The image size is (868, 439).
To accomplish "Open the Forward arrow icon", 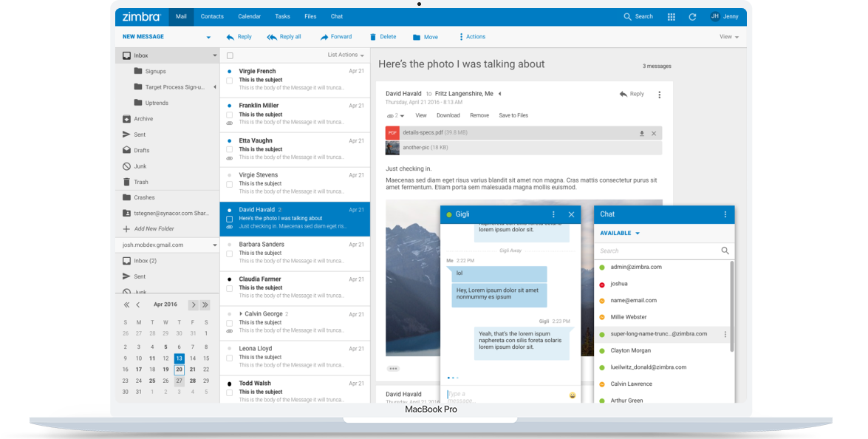I will pos(325,36).
